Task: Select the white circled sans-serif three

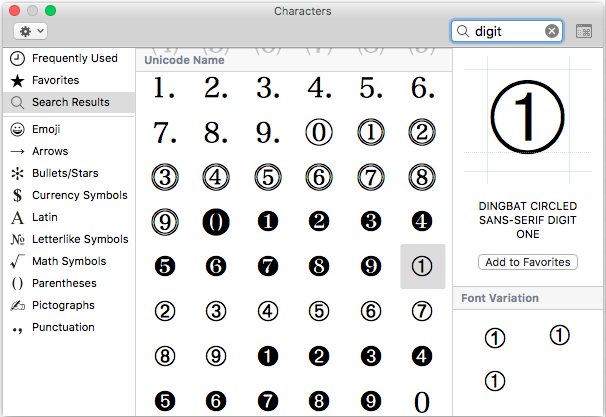Action: coord(216,311)
